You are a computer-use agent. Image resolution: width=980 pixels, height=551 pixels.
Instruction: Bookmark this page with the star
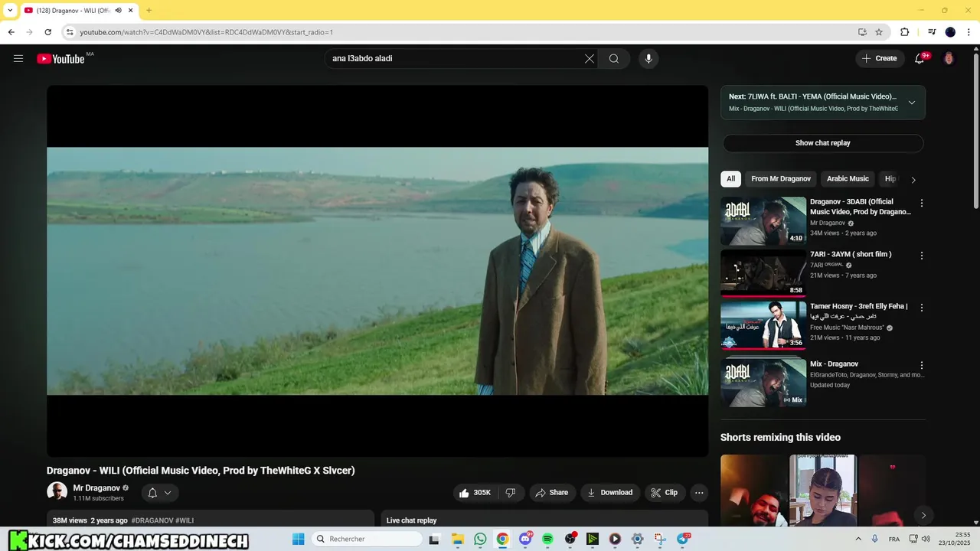(x=879, y=32)
